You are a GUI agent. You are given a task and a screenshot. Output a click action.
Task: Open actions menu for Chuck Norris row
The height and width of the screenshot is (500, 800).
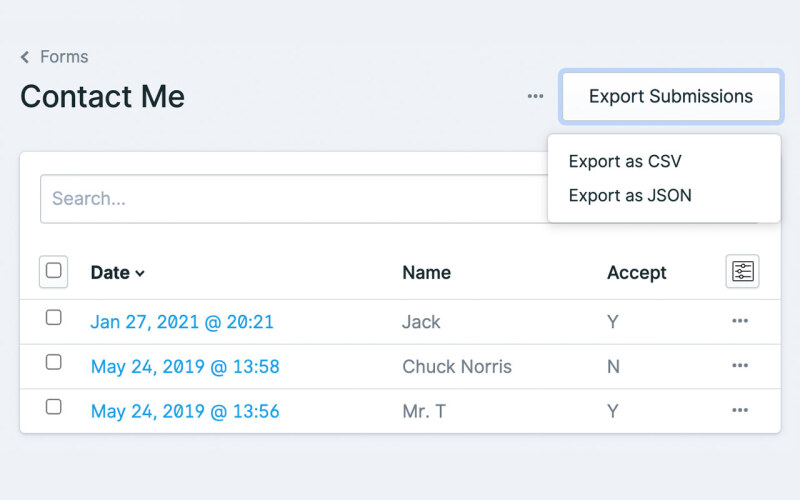tap(740, 366)
